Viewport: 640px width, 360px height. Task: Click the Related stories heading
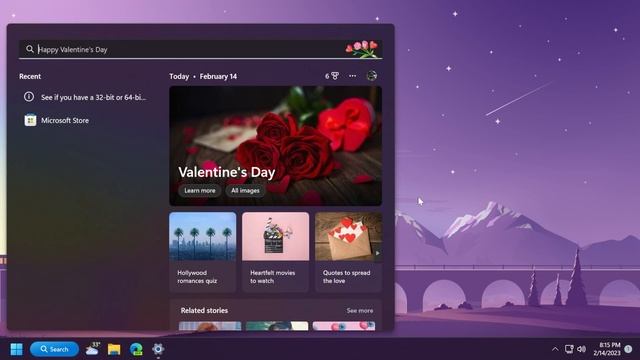[x=204, y=311]
